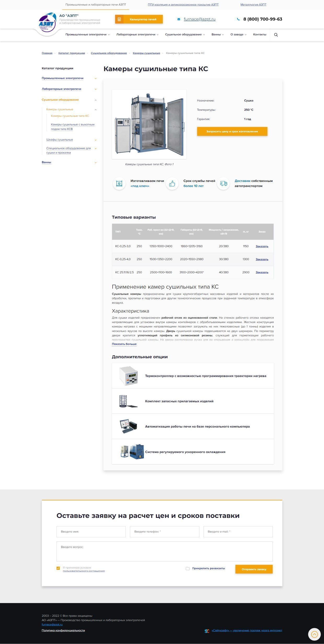
Task: Click the accelerated cooling system image
Action: click(x=132, y=452)
